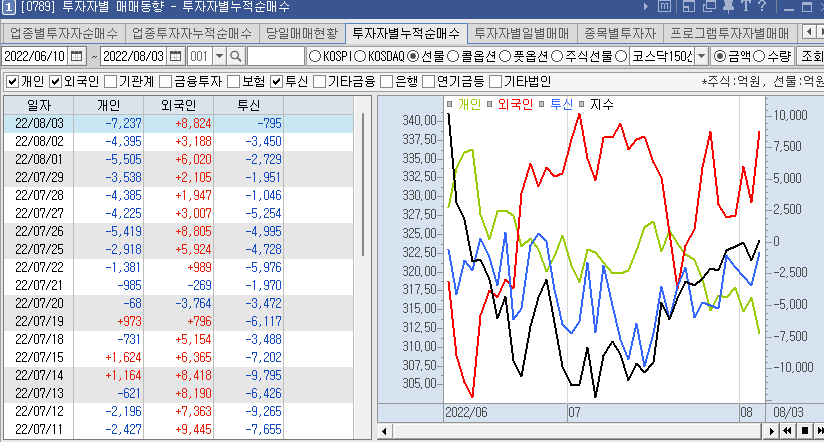824x442 pixels.
Task: Open the 업종별투자자순매수 tab
Action: (x=64, y=34)
